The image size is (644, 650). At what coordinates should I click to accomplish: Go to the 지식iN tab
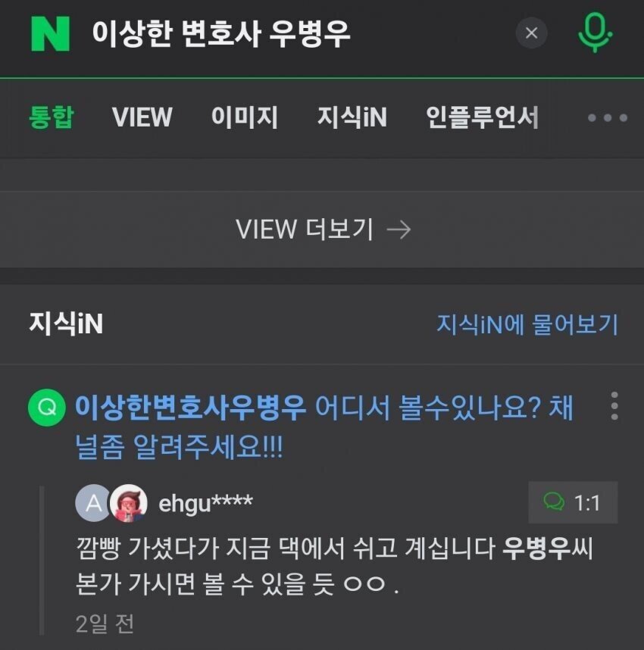click(352, 117)
